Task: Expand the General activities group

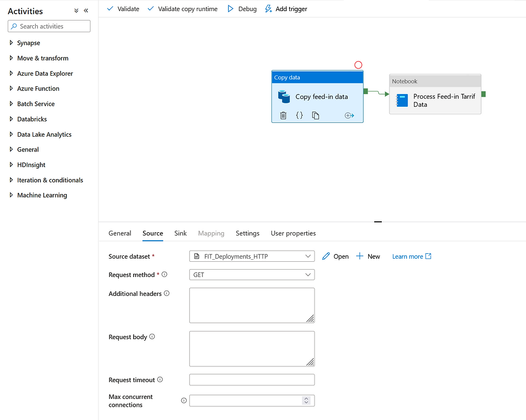Action: 11,149
